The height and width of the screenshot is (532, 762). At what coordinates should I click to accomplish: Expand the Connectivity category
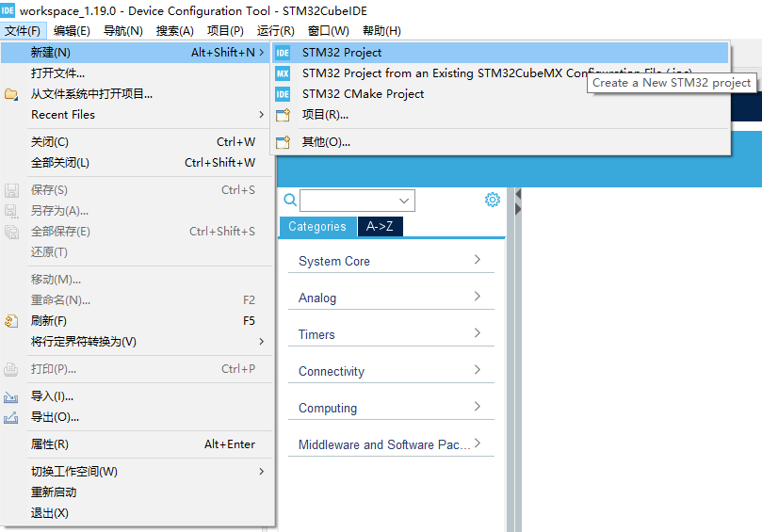click(x=391, y=371)
